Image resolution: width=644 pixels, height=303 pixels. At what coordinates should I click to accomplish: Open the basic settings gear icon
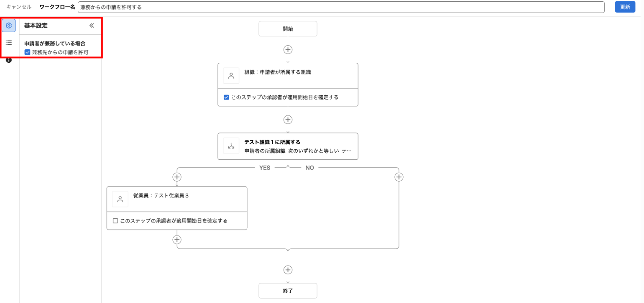(9, 26)
